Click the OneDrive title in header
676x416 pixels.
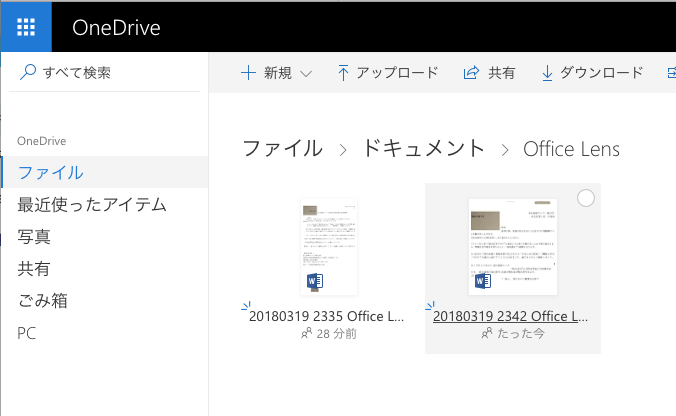116,28
